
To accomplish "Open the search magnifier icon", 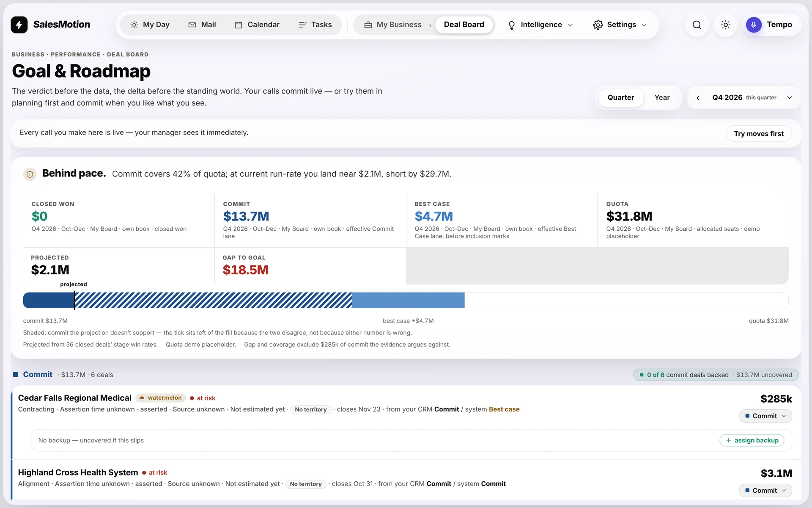I will tap(697, 25).
